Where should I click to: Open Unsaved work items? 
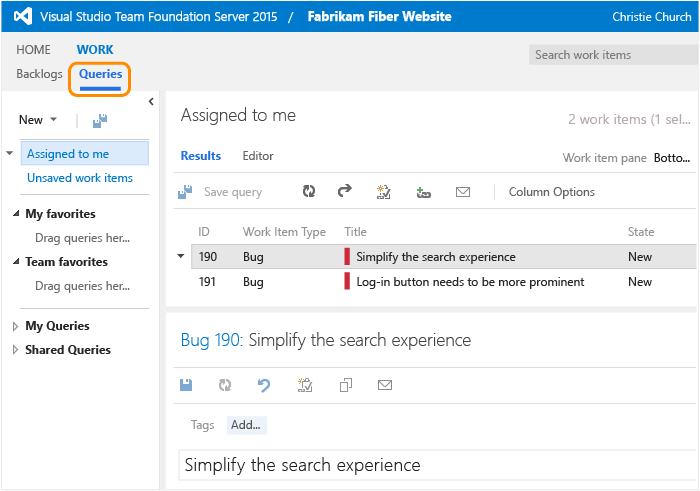(80, 178)
